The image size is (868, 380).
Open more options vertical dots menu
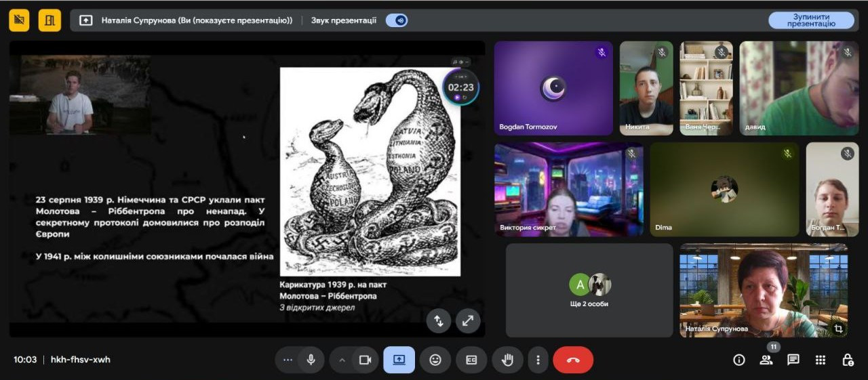click(x=538, y=360)
